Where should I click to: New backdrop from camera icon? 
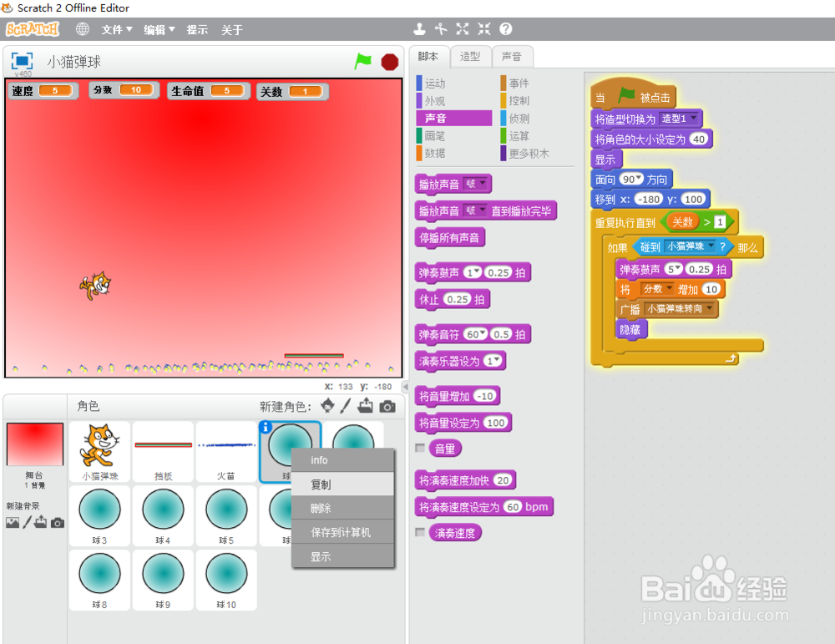pos(58,523)
